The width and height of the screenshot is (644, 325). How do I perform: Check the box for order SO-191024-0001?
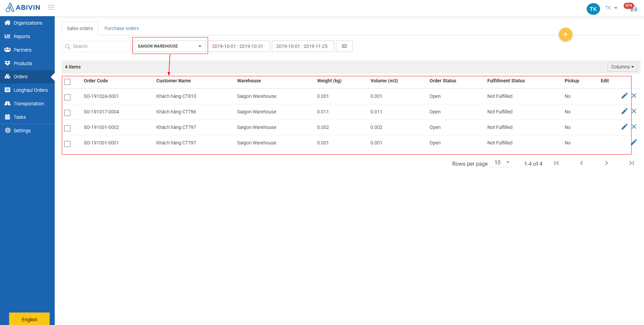pyautogui.click(x=68, y=97)
